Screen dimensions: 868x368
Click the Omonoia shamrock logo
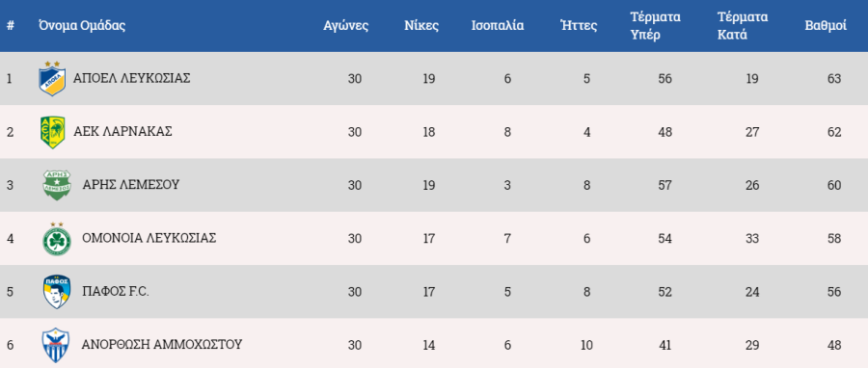pos(57,239)
